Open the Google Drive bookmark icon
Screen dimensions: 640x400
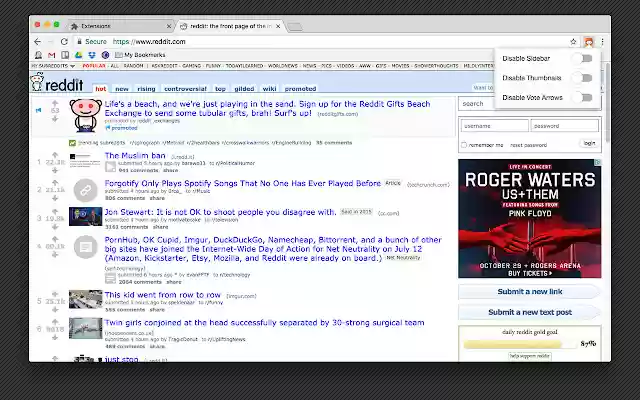click(78, 55)
